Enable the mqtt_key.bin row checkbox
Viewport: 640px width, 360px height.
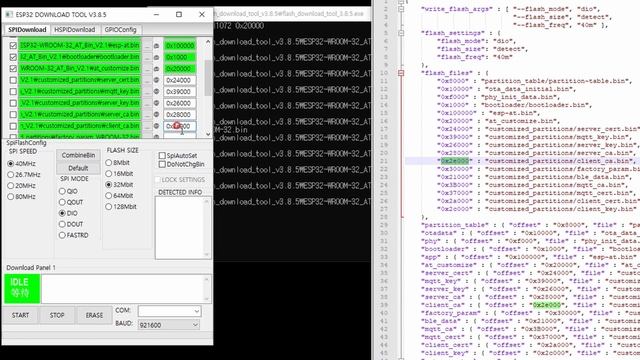(x=13, y=91)
